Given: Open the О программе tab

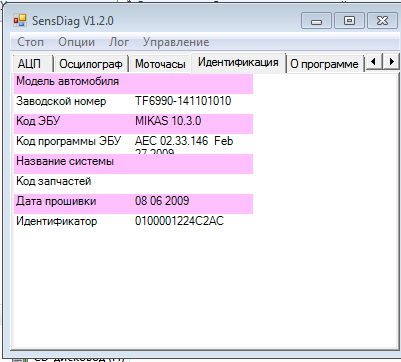Looking at the screenshot, I should tap(324, 64).
